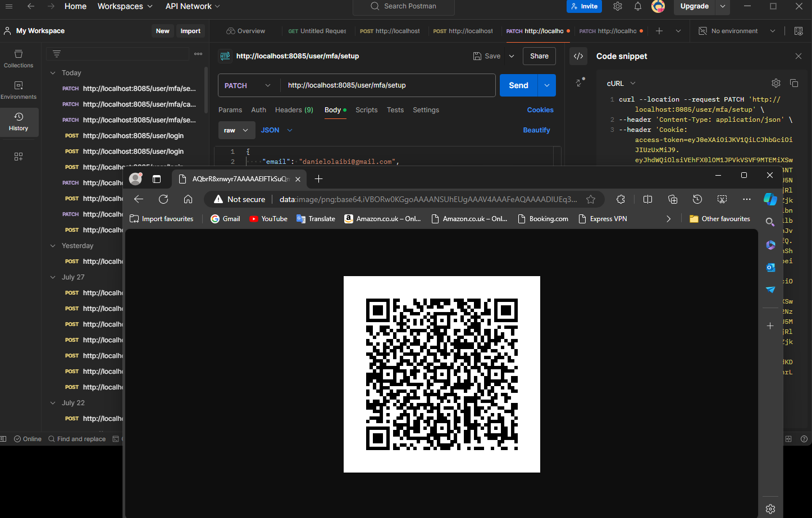Open Outlook in Edge sidebar

[x=770, y=267]
